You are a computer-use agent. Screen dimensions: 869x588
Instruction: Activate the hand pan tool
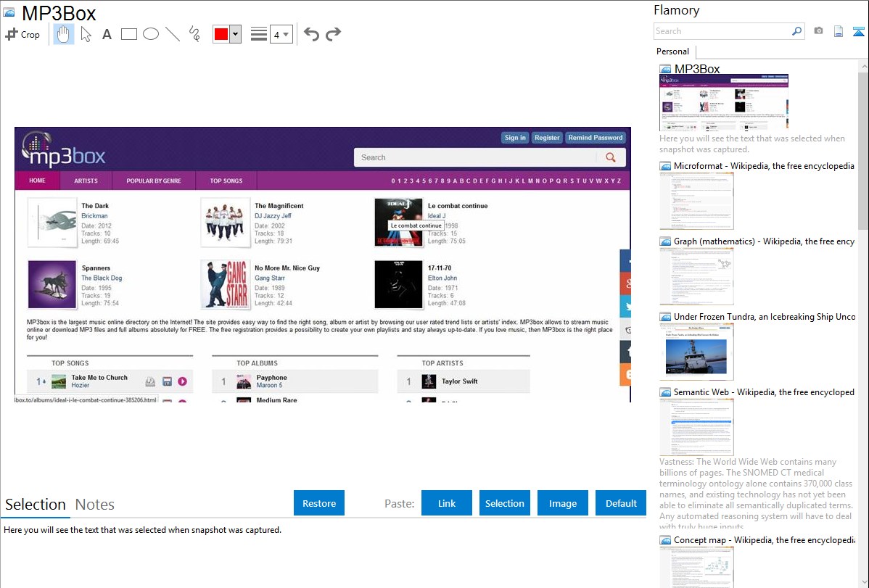pos(64,34)
